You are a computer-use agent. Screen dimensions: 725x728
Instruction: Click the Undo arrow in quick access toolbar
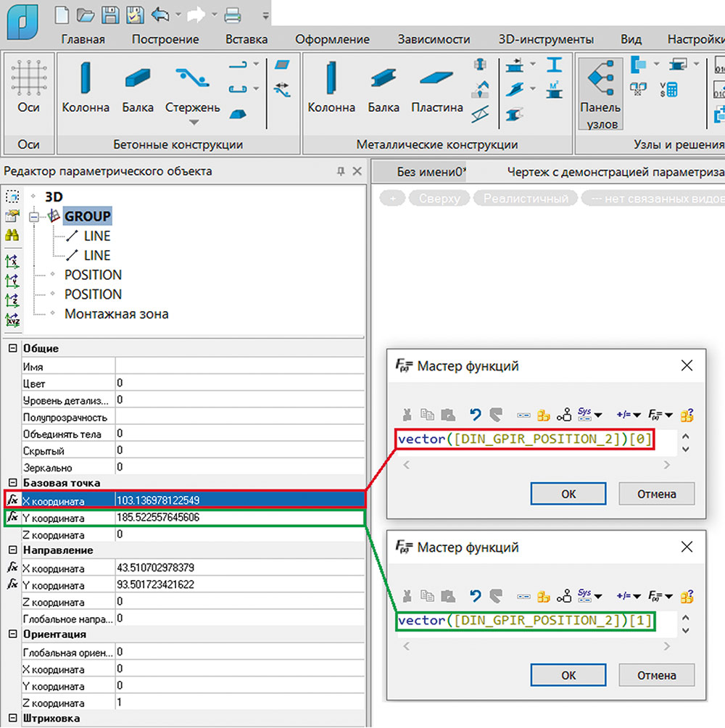point(160,15)
